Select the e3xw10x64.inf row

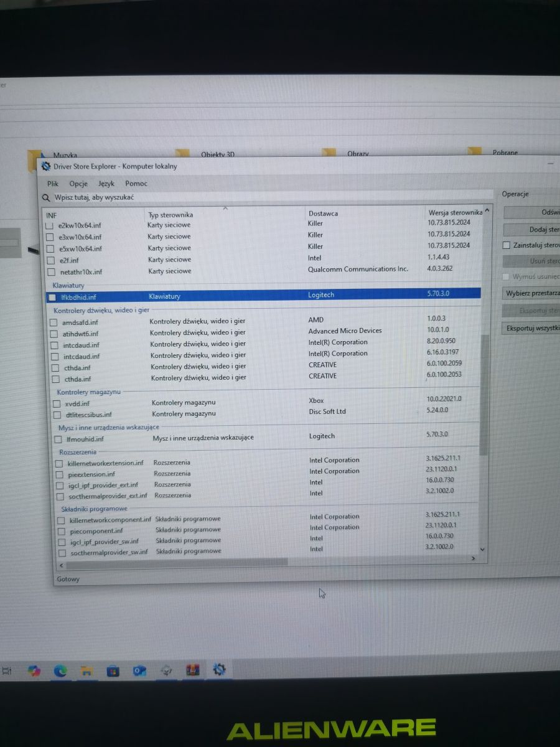click(x=264, y=236)
